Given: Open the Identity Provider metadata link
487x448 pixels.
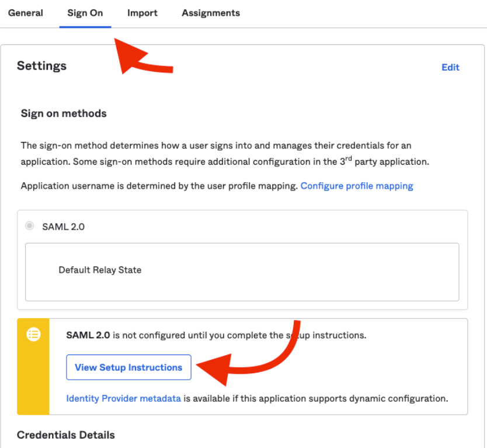Looking at the screenshot, I should [x=124, y=398].
